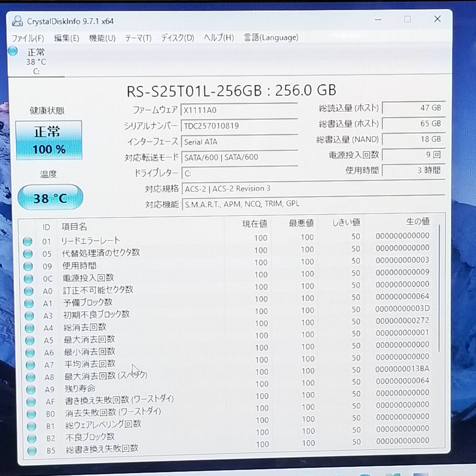Click status orb for A5 最大消去回数
The height and width of the screenshot is (476, 476).
click(30, 340)
